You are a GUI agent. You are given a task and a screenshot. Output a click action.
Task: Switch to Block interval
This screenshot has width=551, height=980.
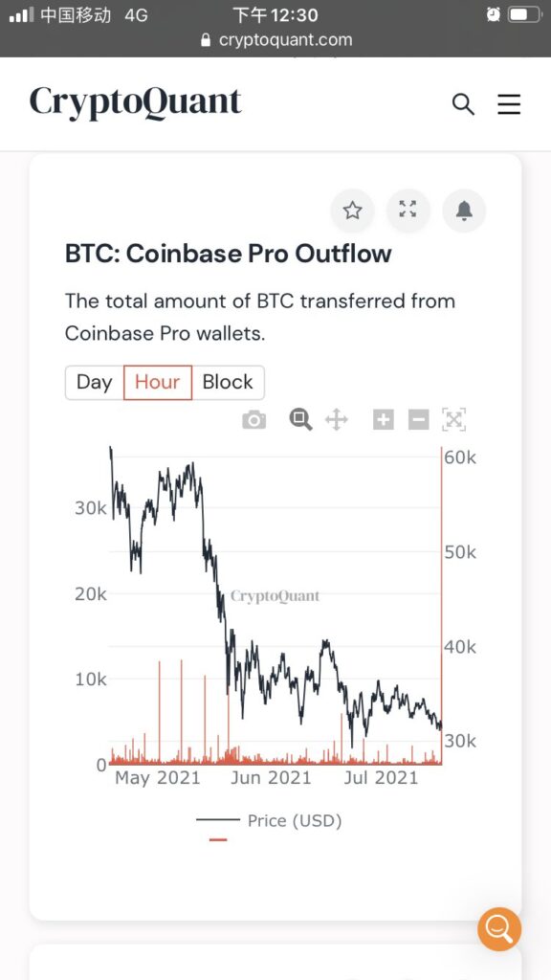[228, 383]
